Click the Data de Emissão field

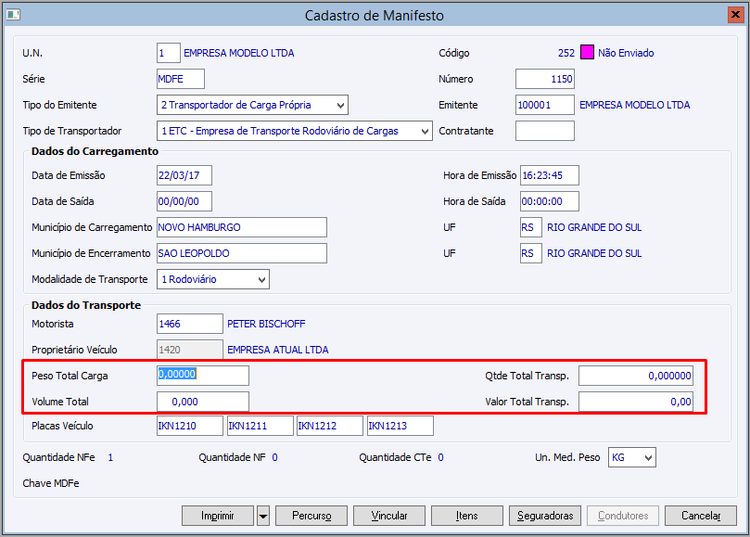click(185, 175)
